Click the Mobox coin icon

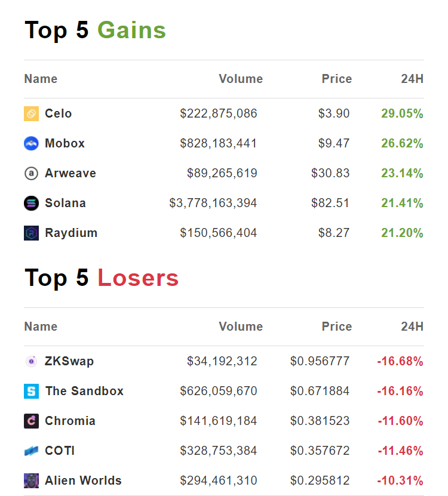pos(31,143)
